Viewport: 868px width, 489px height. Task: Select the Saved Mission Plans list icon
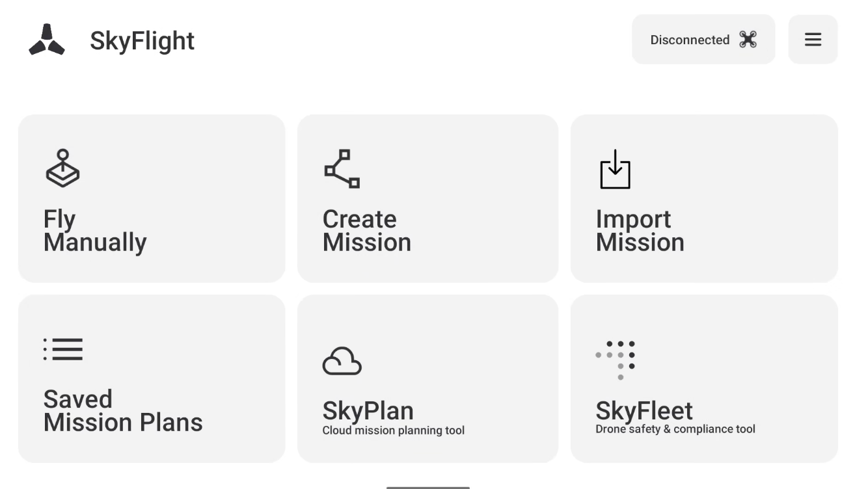[x=62, y=349]
